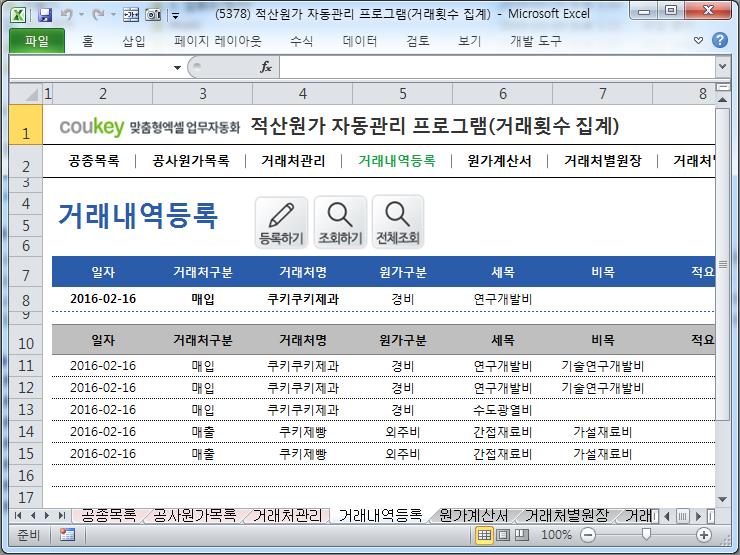The width and height of the screenshot is (740, 555).
Task: Open the 데이터 ribbon tab
Action: point(360,41)
